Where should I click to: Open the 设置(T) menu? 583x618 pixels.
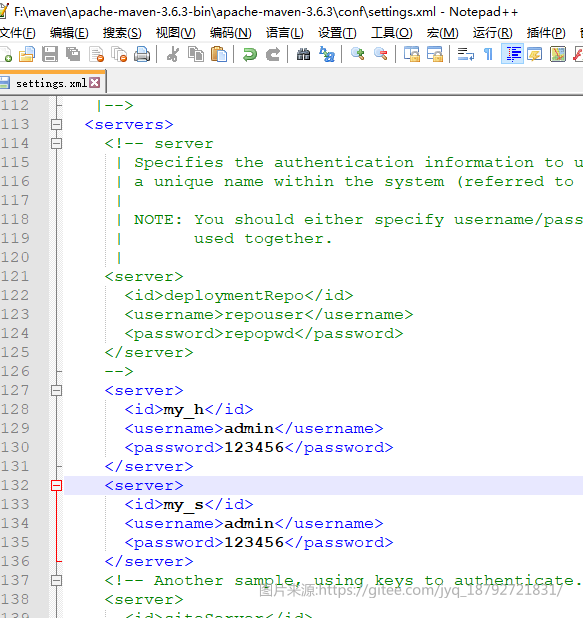(x=337, y=33)
